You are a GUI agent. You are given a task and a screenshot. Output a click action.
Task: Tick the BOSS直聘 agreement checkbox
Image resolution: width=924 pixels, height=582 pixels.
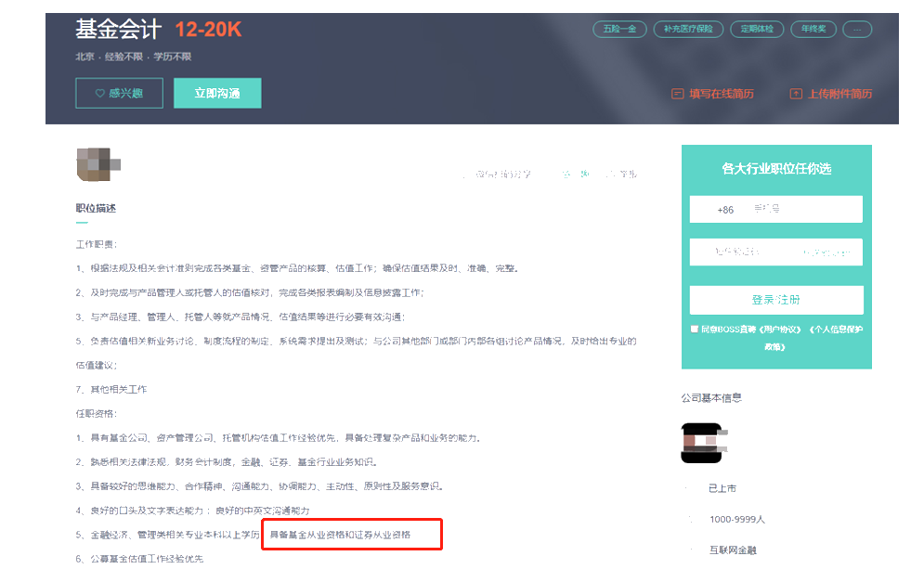693,328
